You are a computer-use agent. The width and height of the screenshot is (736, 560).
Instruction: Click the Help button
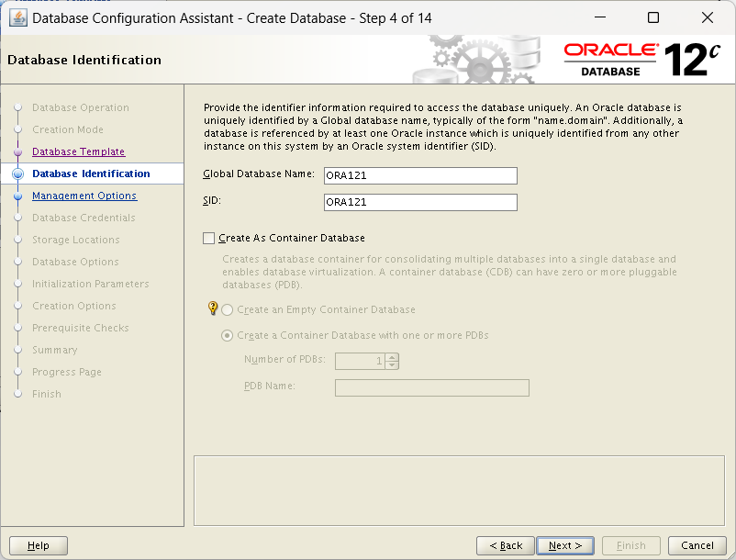pyautogui.click(x=39, y=545)
